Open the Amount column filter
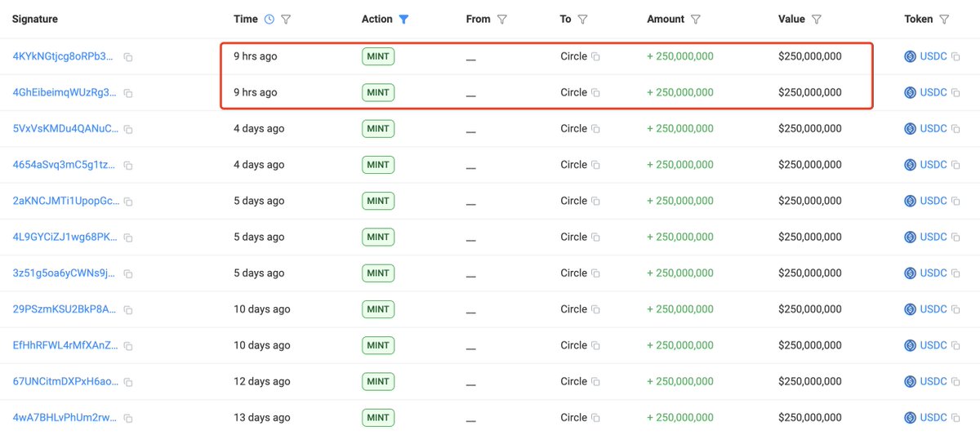Screen dimensions: 980x435 point(695,19)
